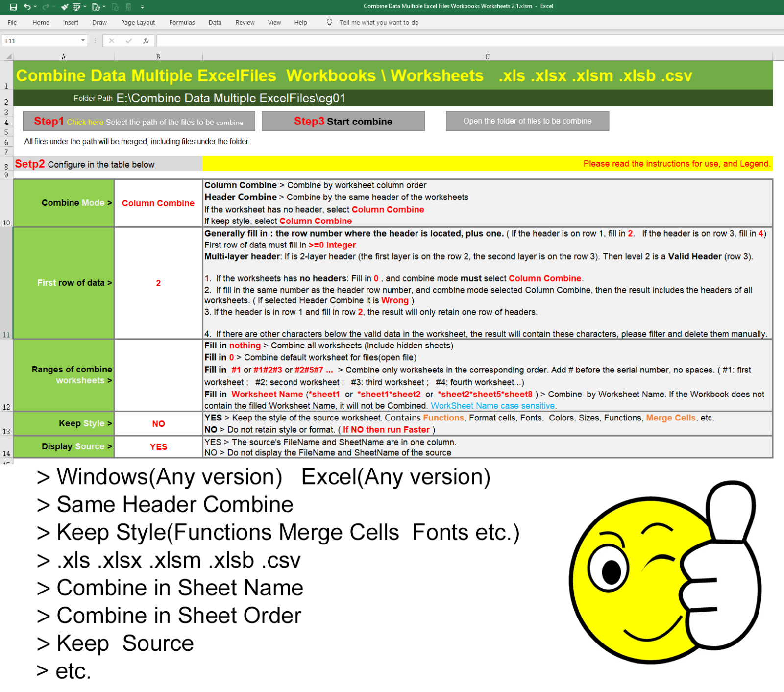784x692 pixels.
Task: Expand the Undo history dropdown arrow
Action: (35, 7)
